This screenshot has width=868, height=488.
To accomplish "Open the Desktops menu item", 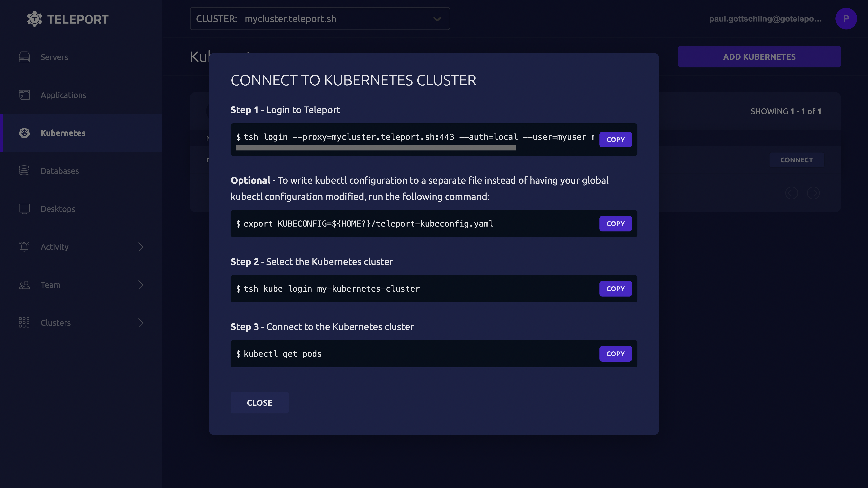I will tap(58, 209).
